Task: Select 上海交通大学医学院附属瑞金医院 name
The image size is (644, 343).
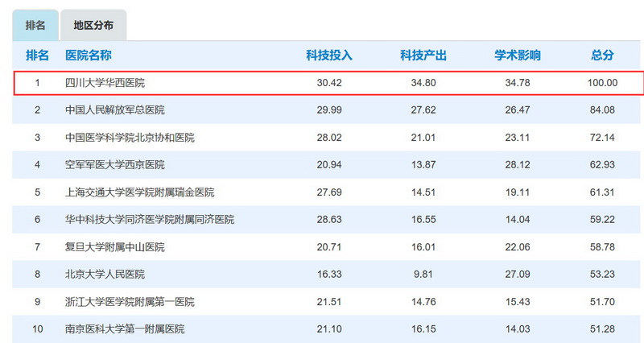Action: [139, 192]
